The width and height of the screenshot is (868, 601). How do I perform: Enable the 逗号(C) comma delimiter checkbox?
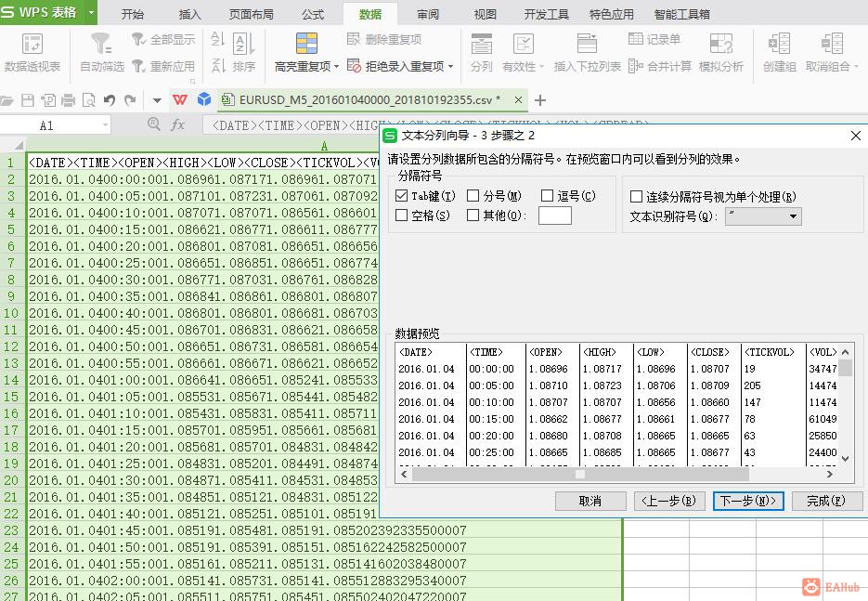[x=547, y=195]
